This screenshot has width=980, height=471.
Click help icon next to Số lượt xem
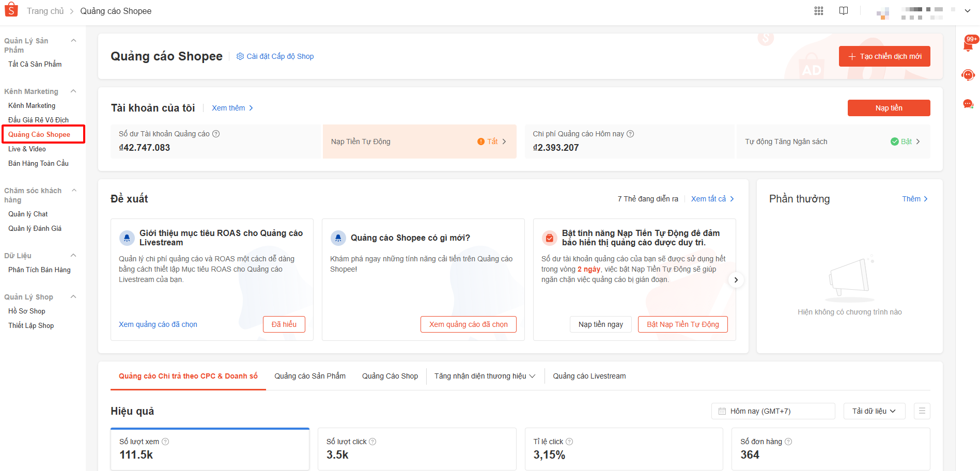pos(165,442)
